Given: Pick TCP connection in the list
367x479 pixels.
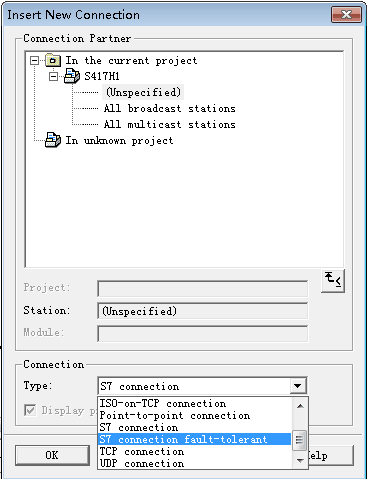Looking at the screenshot, I should 142,451.
